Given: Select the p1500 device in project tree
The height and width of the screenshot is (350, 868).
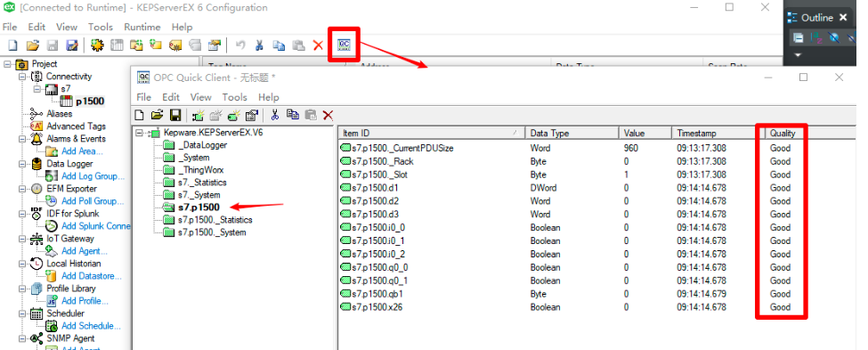Looking at the screenshot, I should pyautogui.click(x=90, y=102).
